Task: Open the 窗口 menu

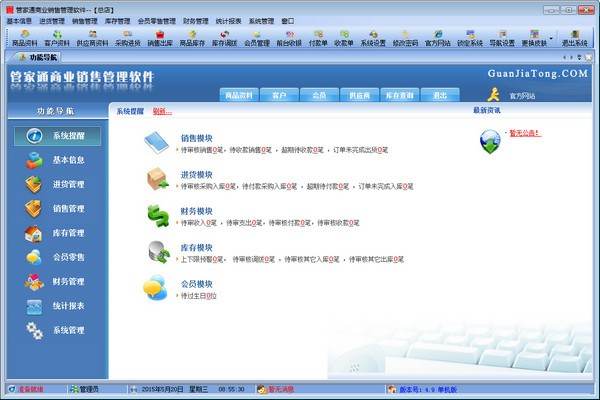Action: tap(287, 21)
